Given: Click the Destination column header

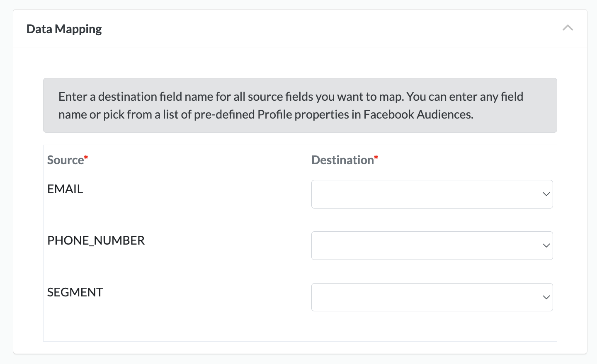Looking at the screenshot, I should pos(342,160).
